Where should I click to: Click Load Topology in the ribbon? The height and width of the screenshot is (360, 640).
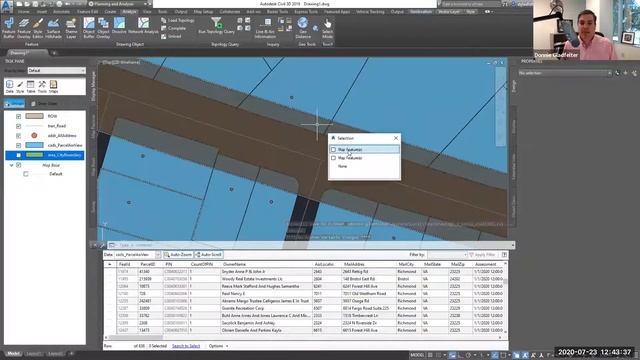pyautogui.click(x=178, y=20)
